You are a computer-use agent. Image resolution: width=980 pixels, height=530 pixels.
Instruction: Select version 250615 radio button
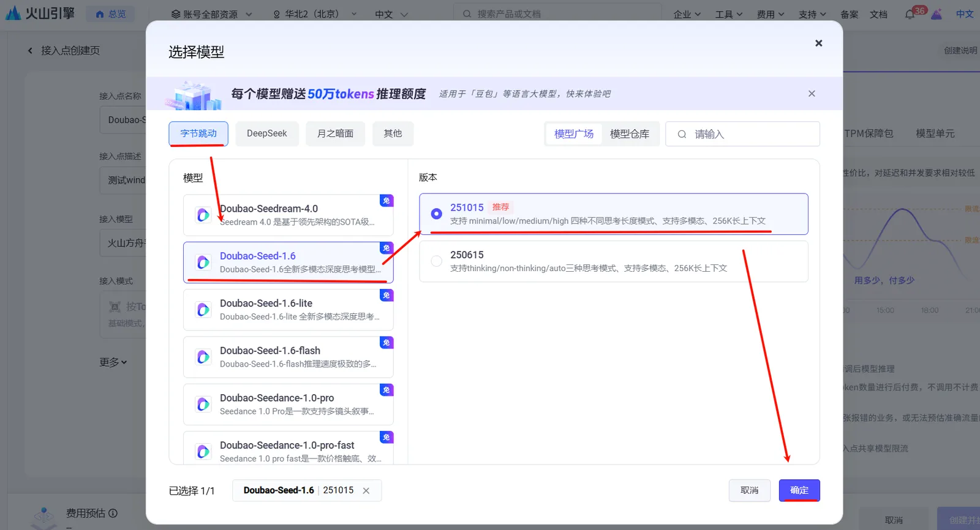point(436,261)
